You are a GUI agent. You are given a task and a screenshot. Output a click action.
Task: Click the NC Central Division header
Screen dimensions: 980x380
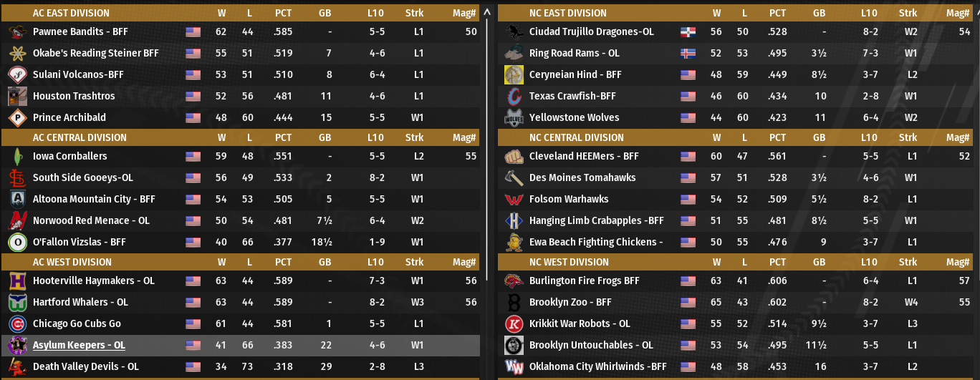tap(578, 137)
